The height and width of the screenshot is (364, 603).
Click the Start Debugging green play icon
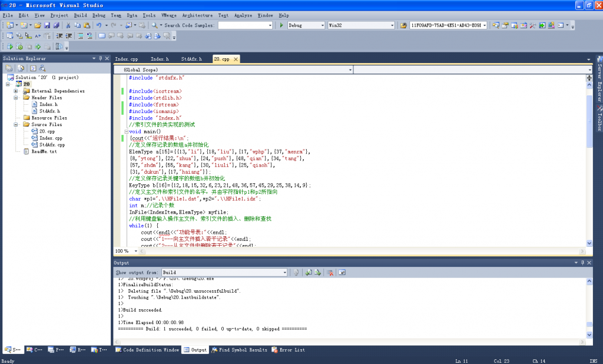click(x=281, y=25)
